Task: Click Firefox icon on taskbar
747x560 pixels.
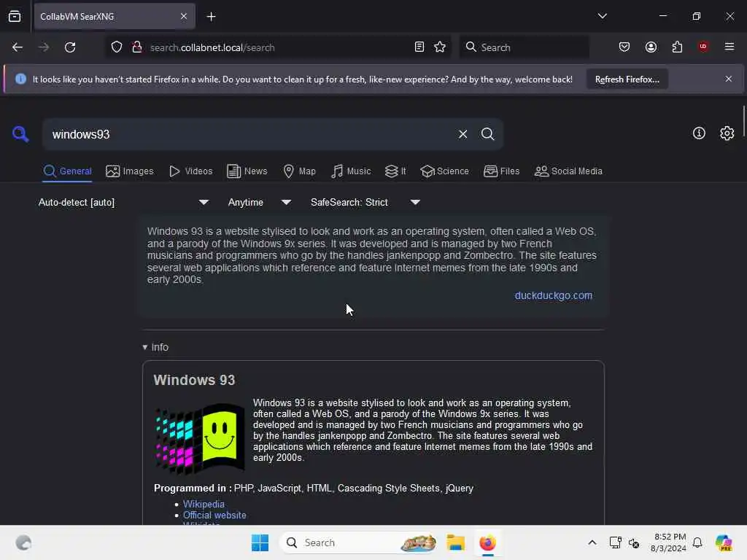Action: tap(487, 542)
